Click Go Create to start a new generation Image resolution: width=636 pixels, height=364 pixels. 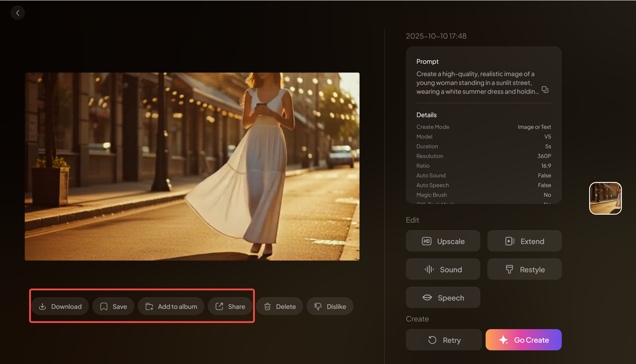523,340
